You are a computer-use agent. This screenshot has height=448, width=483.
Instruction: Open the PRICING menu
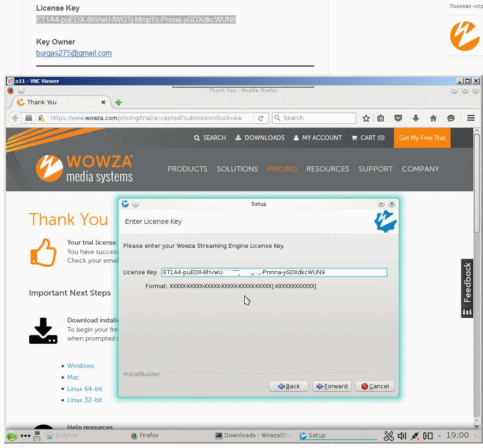coord(282,169)
